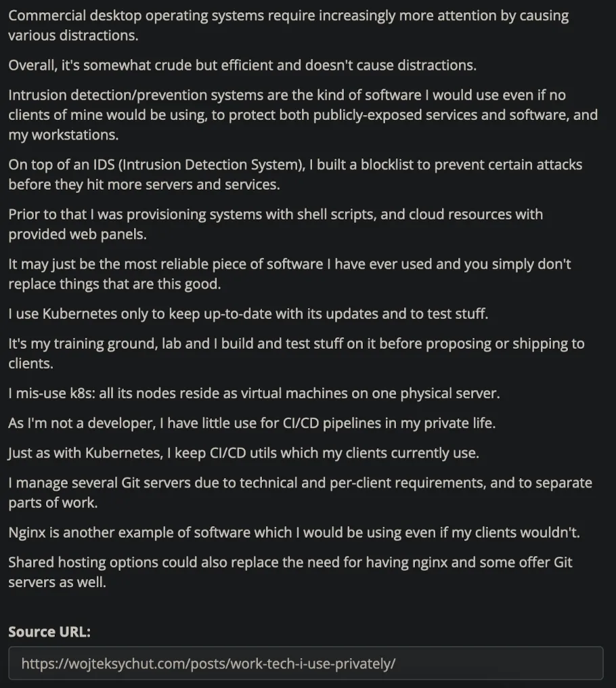Click the Source URL input field
The image size is (616, 688).
306,663
